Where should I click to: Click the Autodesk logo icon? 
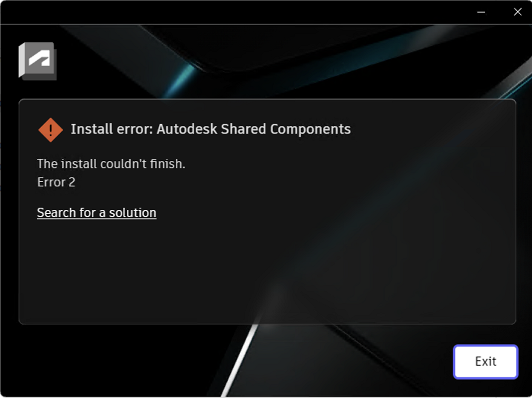click(x=38, y=61)
